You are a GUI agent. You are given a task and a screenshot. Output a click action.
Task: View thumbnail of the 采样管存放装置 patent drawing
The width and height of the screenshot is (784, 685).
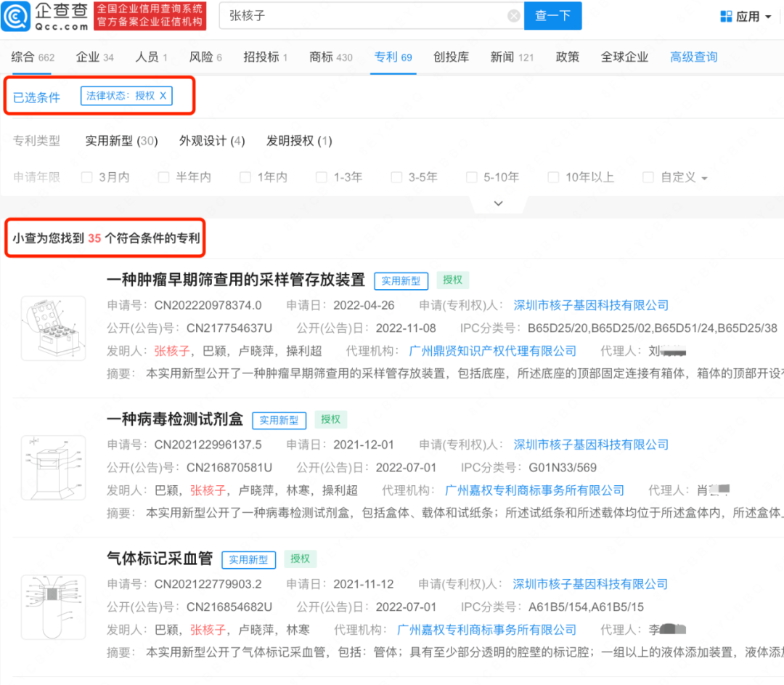pyautogui.click(x=54, y=328)
